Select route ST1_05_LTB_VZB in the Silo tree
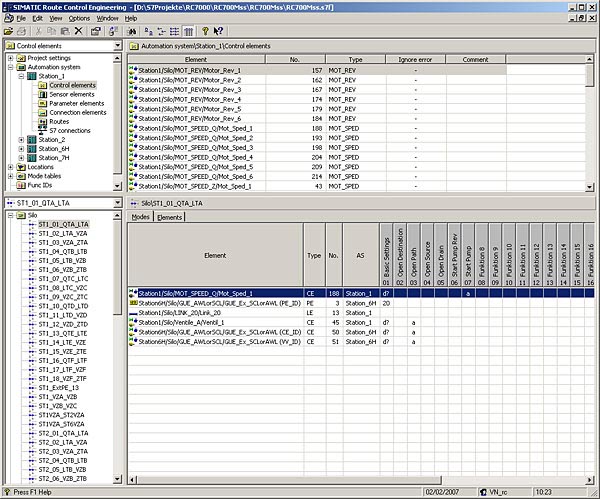 point(62,260)
